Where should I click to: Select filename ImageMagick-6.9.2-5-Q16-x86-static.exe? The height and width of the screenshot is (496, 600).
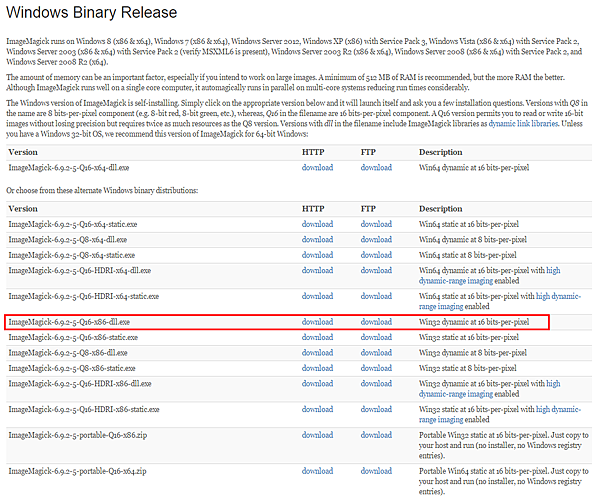point(73,337)
